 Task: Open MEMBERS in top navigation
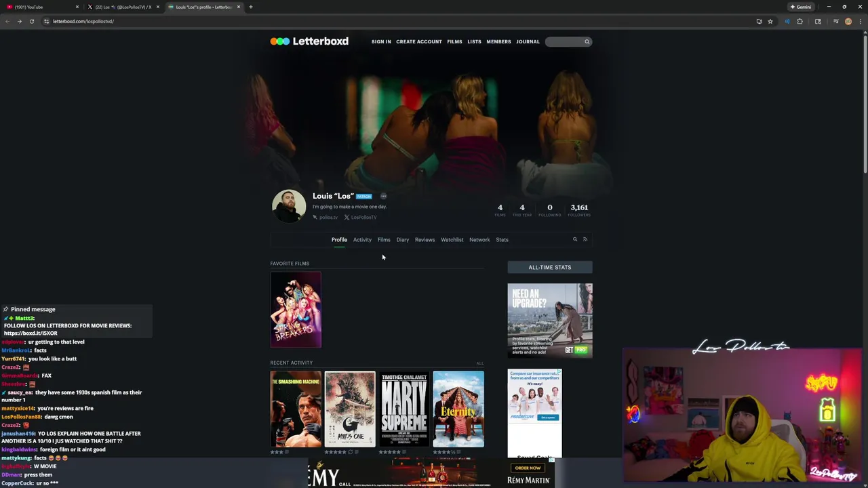pos(498,41)
